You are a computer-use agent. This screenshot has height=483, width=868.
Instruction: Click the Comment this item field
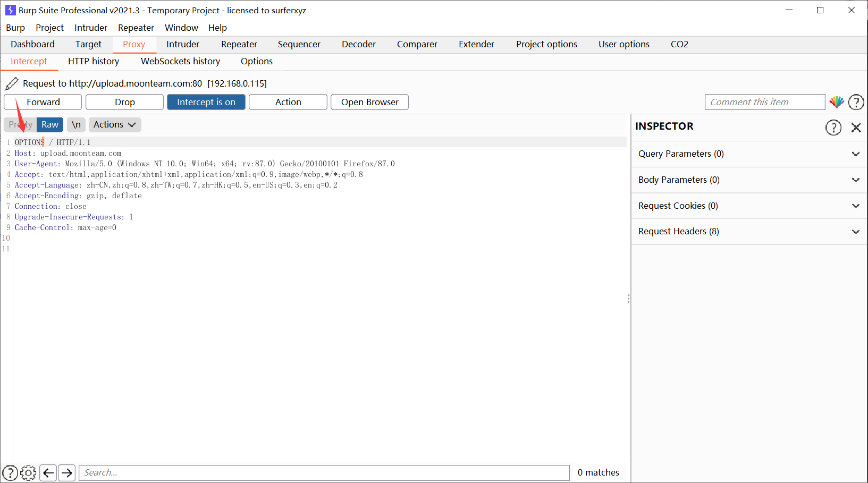pos(765,102)
